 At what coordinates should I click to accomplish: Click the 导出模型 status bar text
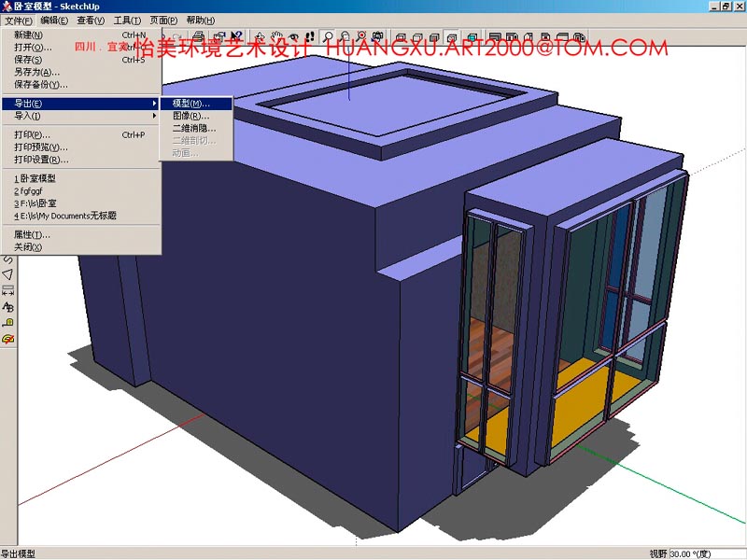[18, 553]
